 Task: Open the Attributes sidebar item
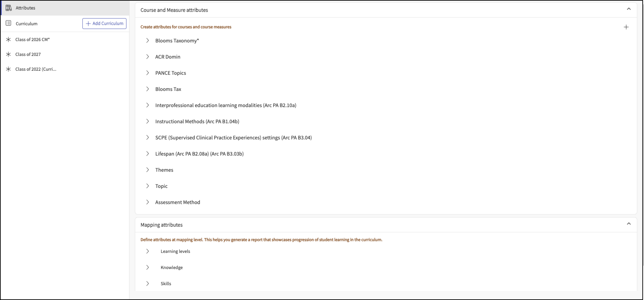tap(25, 8)
